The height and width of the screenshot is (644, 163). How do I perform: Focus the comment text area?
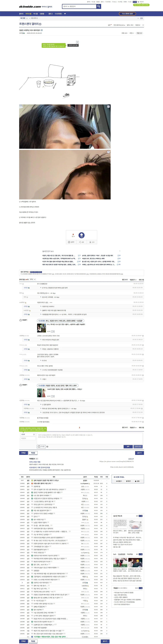90,438
